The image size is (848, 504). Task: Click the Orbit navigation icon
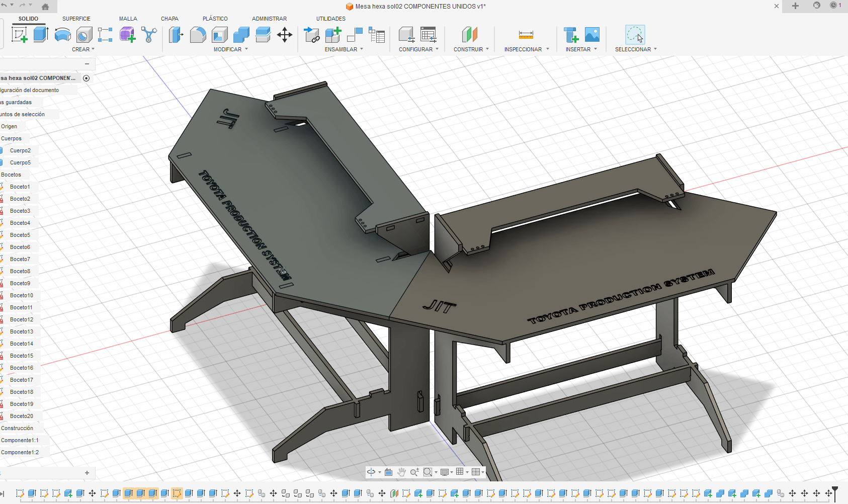371,472
